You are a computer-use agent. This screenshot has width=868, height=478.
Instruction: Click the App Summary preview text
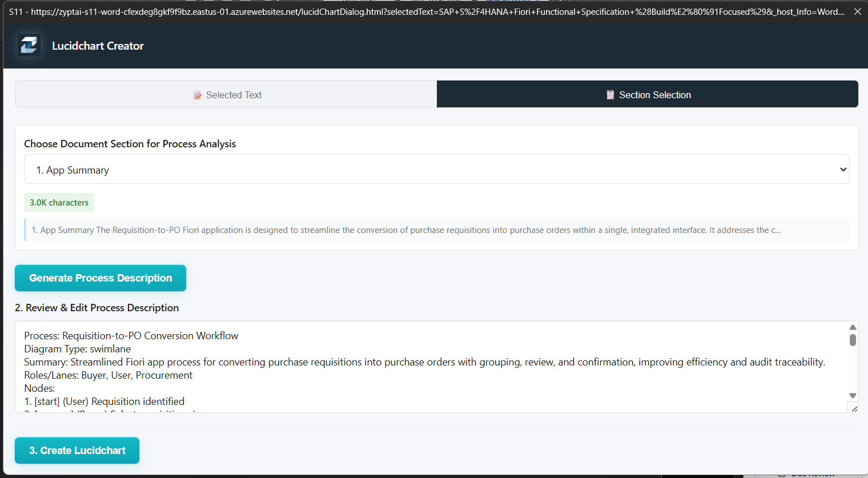(437, 230)
